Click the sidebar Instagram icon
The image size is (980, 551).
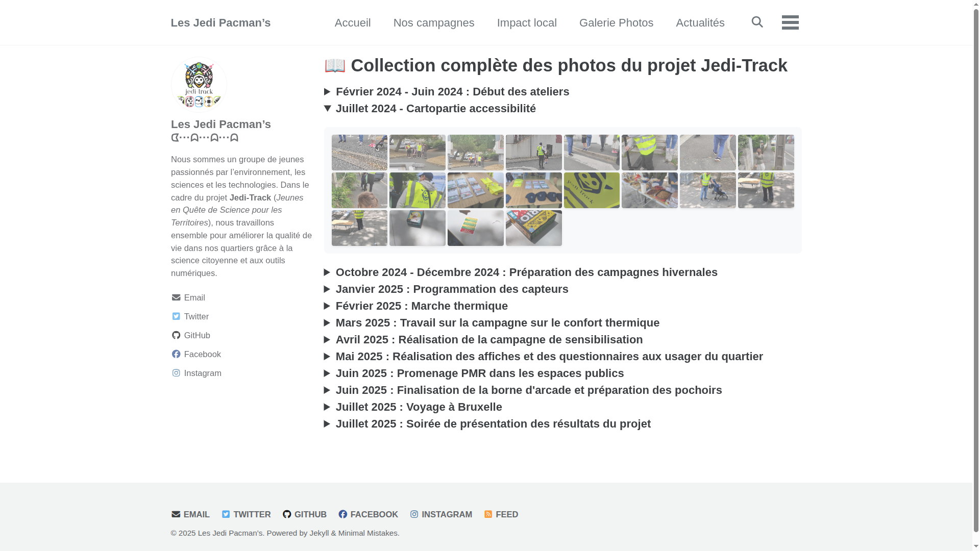pyautogui.click(x=176, y=373)
